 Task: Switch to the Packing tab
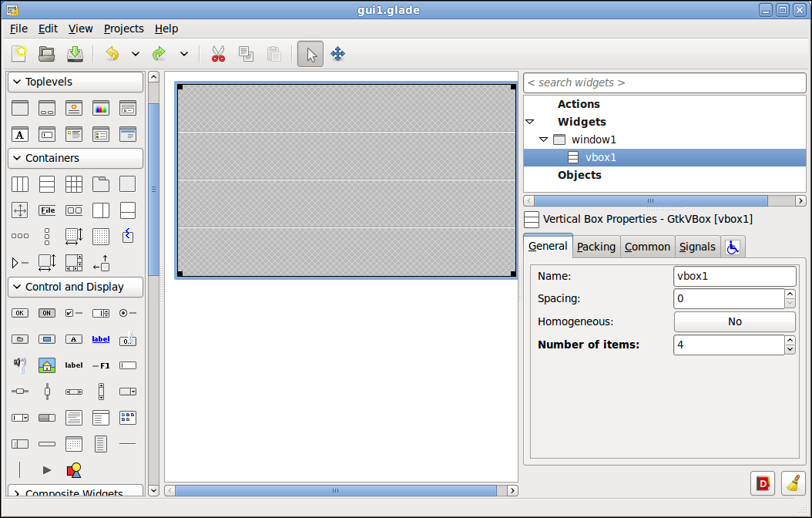click(x=596, y=247)
